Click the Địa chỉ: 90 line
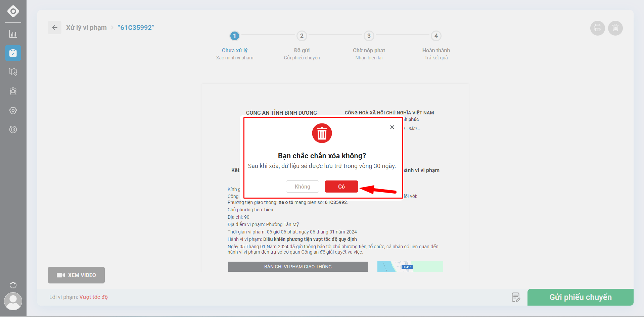The image size is (644, 317). [238, 217]
